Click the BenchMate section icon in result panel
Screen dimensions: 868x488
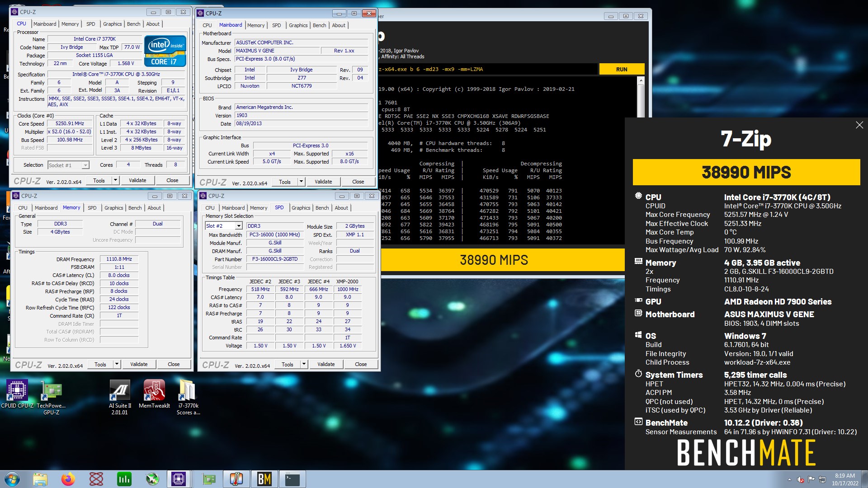click(638, 422)
